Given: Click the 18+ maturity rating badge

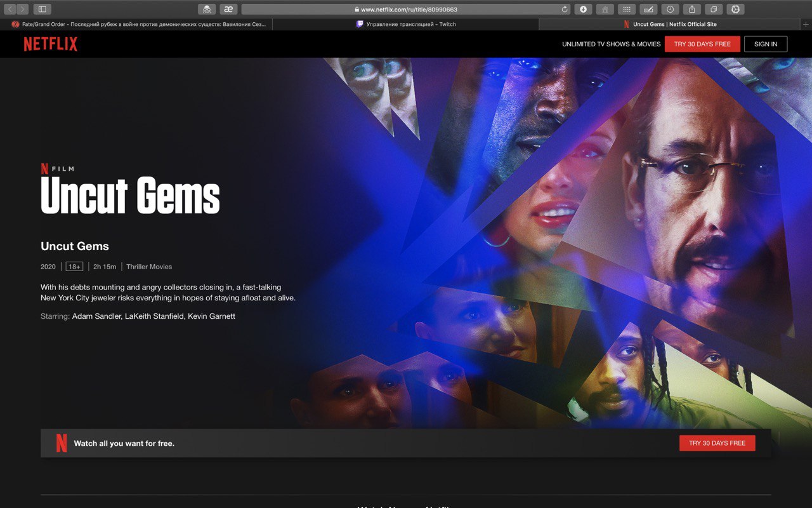Looking at the screenshot, I should [x=74, y=267].
